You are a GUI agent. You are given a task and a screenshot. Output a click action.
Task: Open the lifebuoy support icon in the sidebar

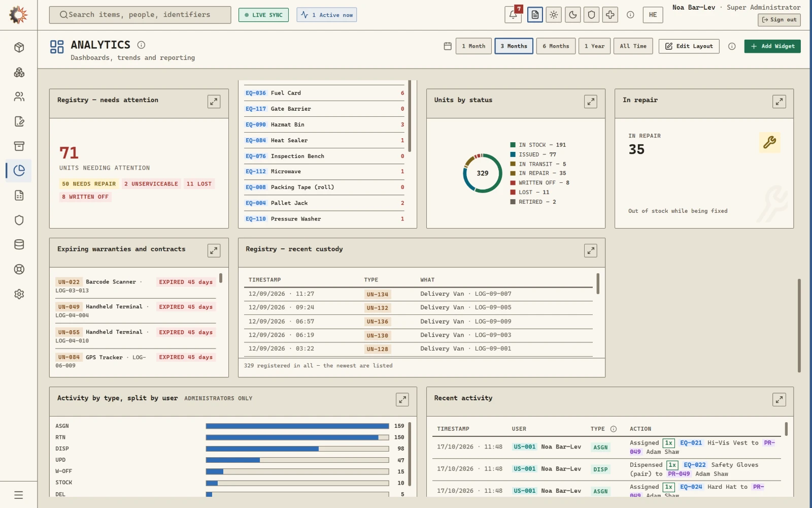[x=19, y=269]
